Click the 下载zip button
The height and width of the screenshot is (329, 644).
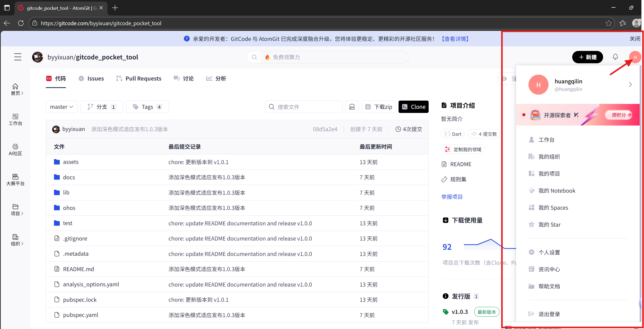pos(378,107)
